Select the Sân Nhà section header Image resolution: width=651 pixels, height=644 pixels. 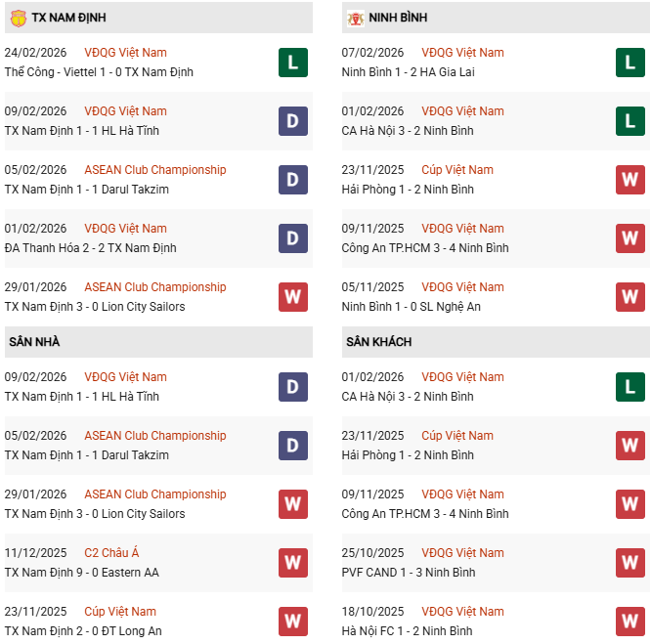[35, 342]
